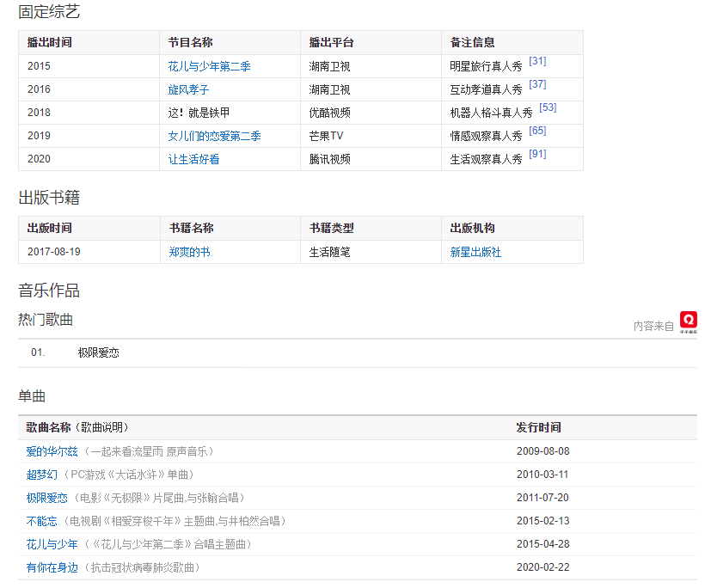
Task: Open citation reference [91]
Action: click(537, 154)
